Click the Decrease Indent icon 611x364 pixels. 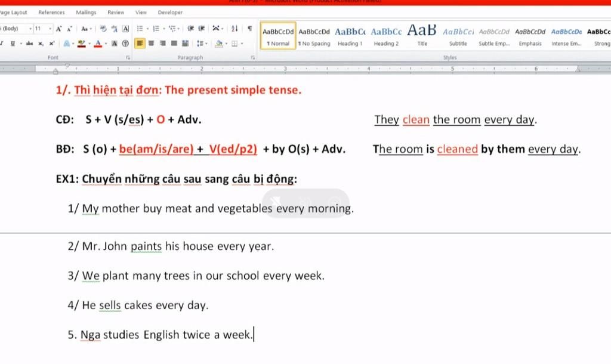tap(190, 29)
